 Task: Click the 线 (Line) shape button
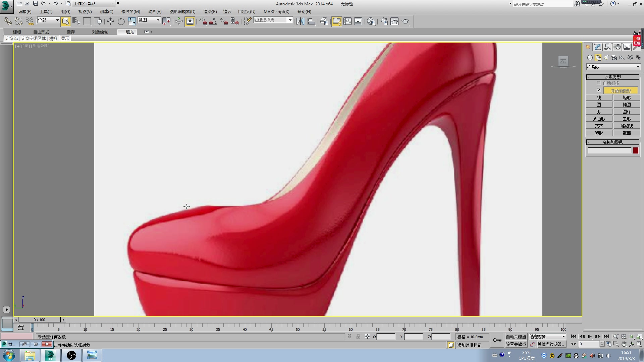pyautogui.click(x=599, y=98)
